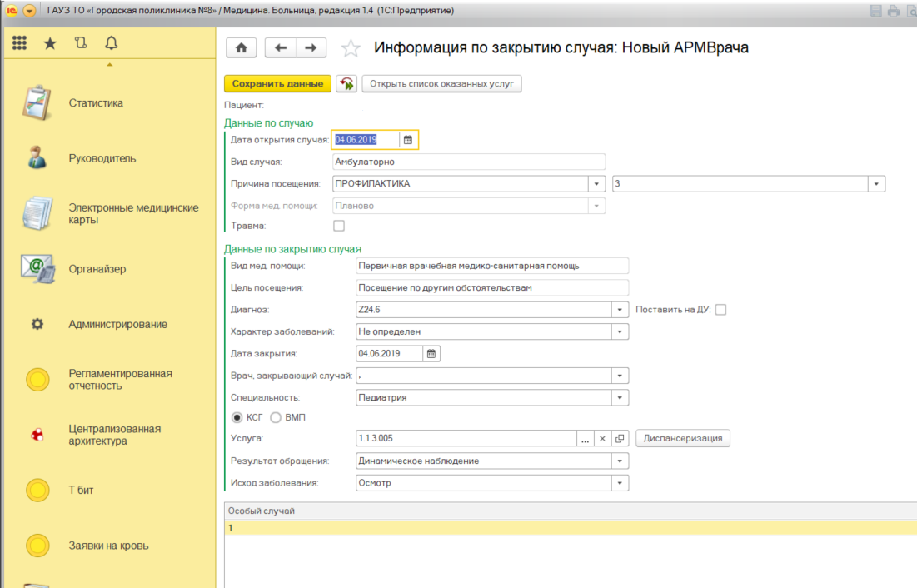917x588 pixels.
Task: Expand the Специальность dropdown
Action: point(620,398)
